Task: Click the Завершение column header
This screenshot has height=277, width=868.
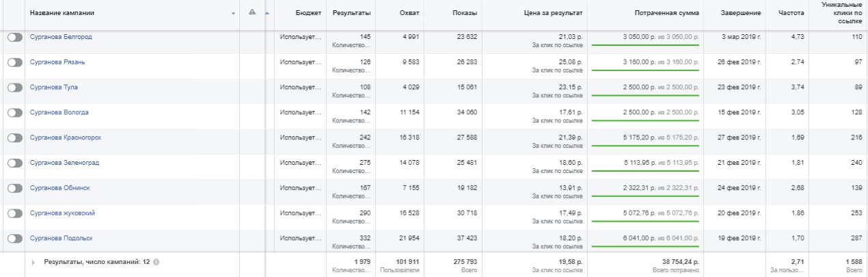Action: click(x=741, y=13)
